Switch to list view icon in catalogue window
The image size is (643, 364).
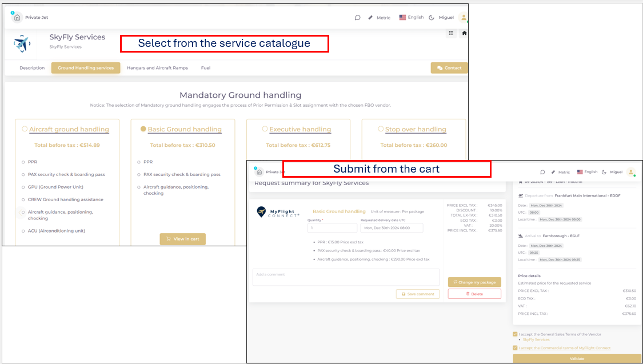[451, 33]
